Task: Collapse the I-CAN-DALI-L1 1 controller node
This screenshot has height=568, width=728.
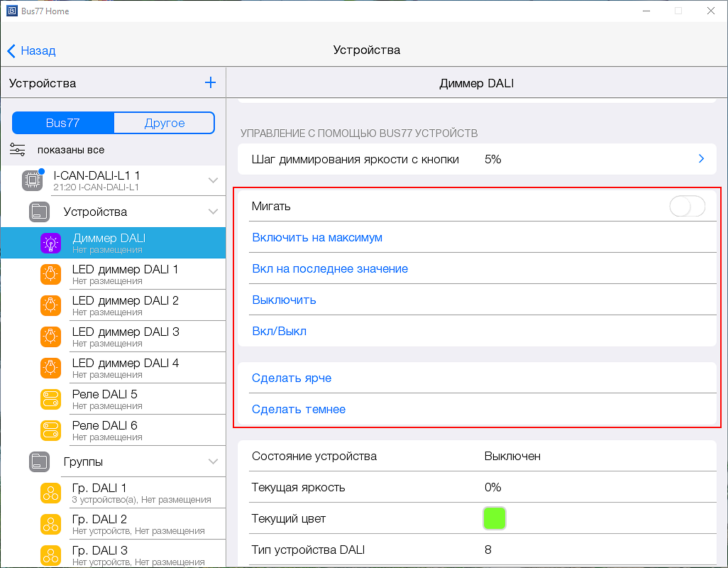Action: point(213,180)
